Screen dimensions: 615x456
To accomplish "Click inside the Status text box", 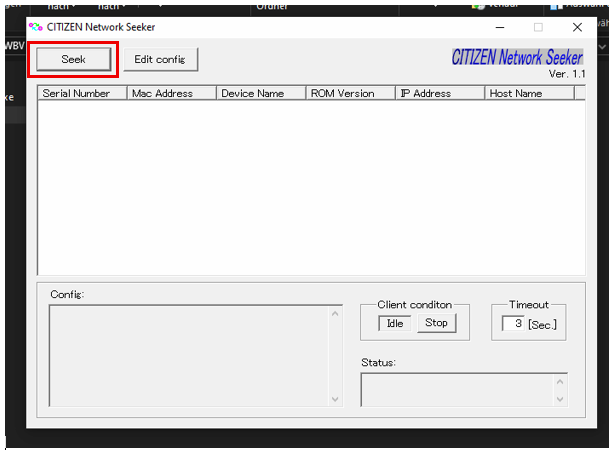I will (x=456, y=389).
